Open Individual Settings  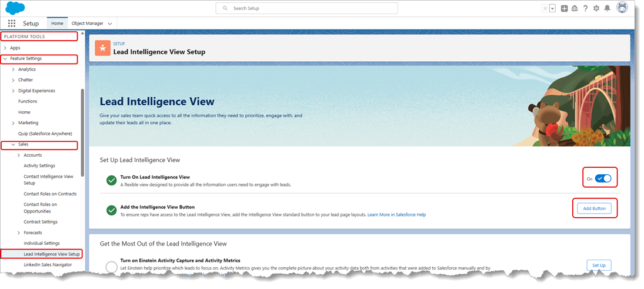[x=42, y=243]
